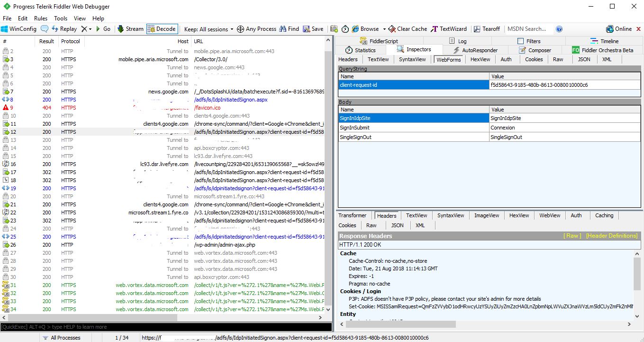644x342 pixels.
Task: Switch to the FiddlerScript tab
Action: click(379, 41)
